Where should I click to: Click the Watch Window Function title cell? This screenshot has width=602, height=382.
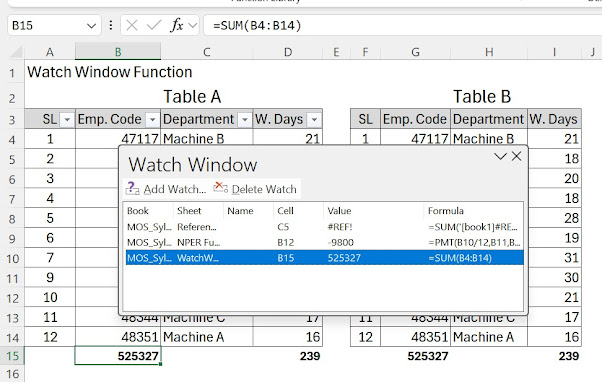(109, 72)
